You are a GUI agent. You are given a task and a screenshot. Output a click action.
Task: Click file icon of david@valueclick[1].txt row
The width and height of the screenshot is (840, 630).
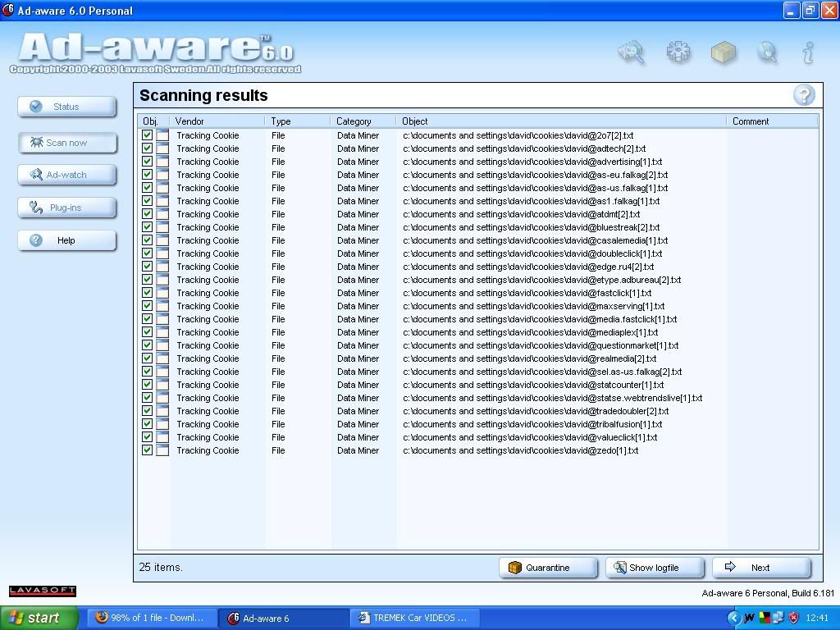pos(162,437)
